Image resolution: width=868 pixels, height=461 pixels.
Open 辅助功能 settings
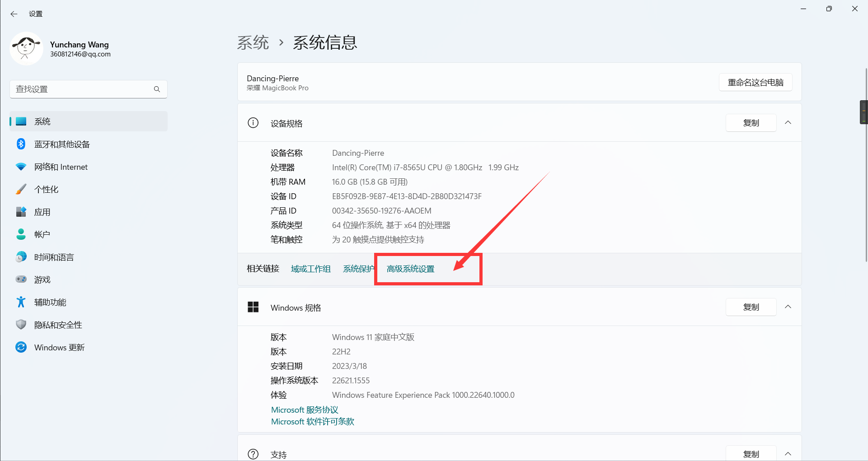point(89,302)
